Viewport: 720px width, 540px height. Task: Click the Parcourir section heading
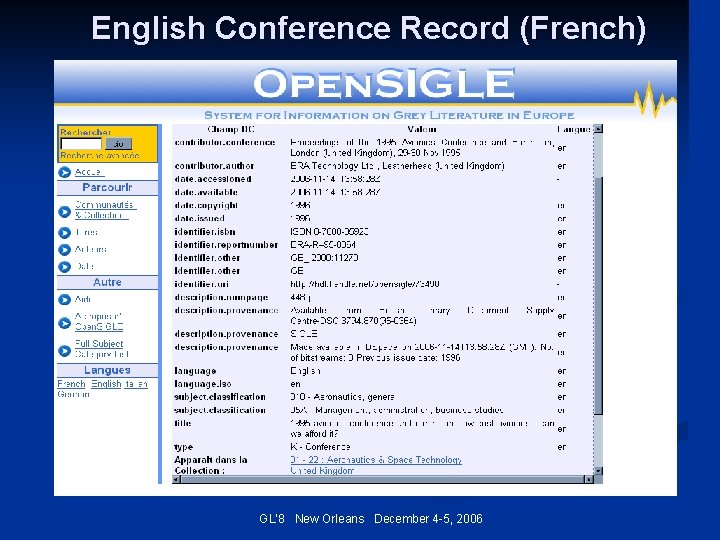click(107, 188)
